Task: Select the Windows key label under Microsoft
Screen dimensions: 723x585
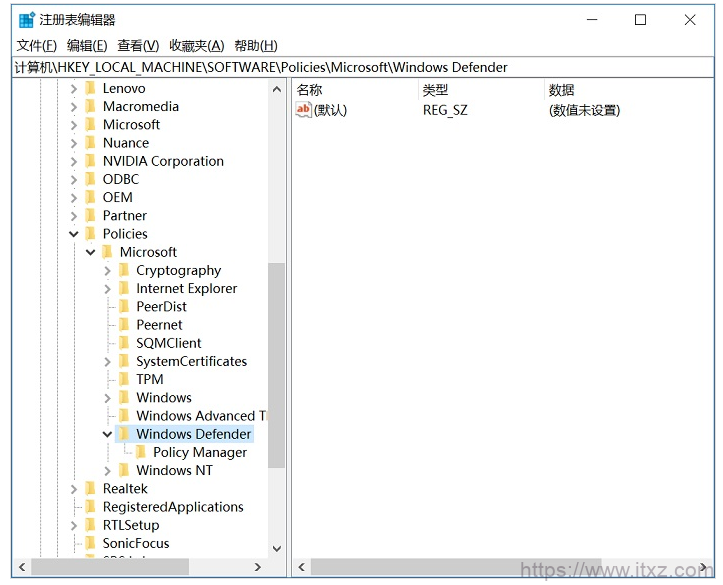Action: [x=164, y=397]
